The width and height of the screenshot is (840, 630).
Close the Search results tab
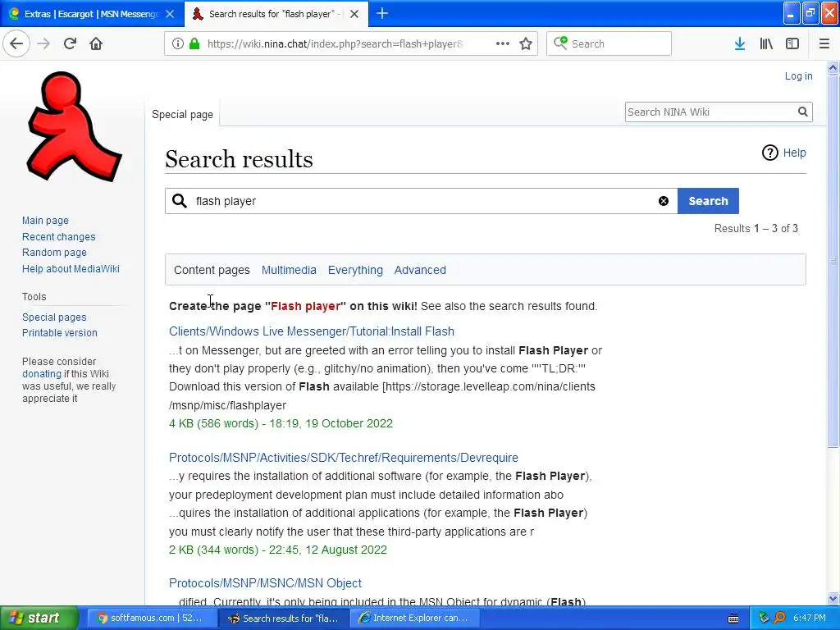pyautogui.click(x=354, y=14)
